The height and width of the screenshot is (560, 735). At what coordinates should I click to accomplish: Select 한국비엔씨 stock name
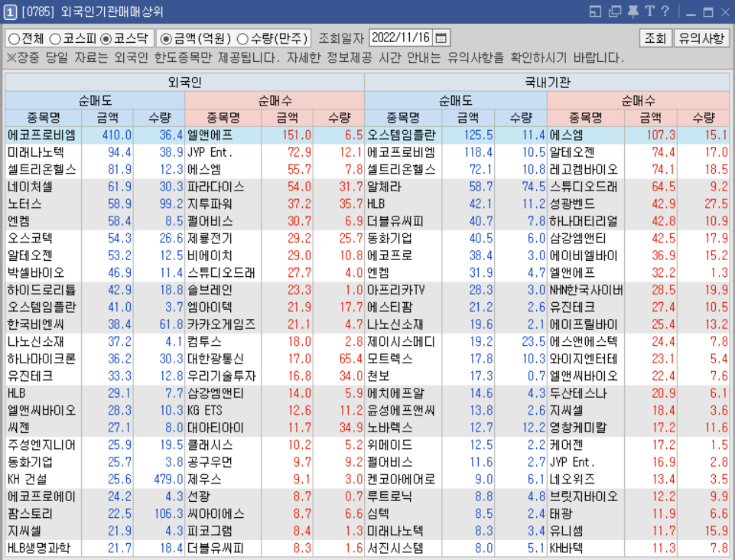[36, 324]
